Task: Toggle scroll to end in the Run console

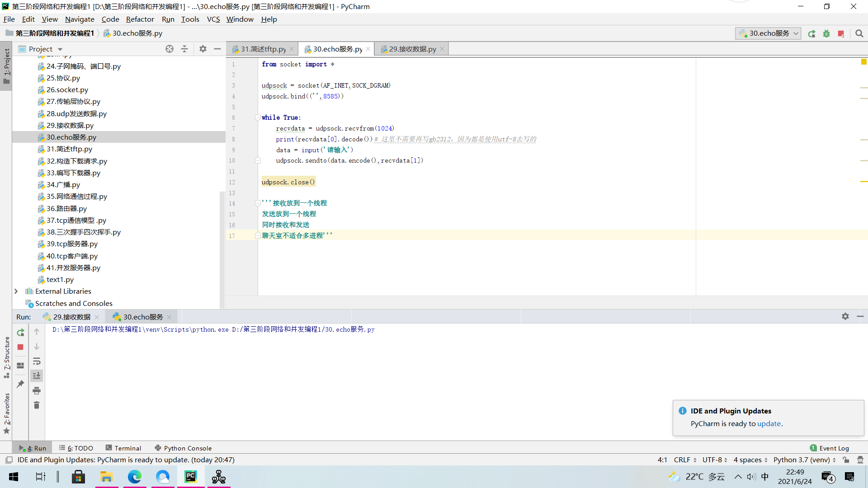Action: [x=37, y=375]
